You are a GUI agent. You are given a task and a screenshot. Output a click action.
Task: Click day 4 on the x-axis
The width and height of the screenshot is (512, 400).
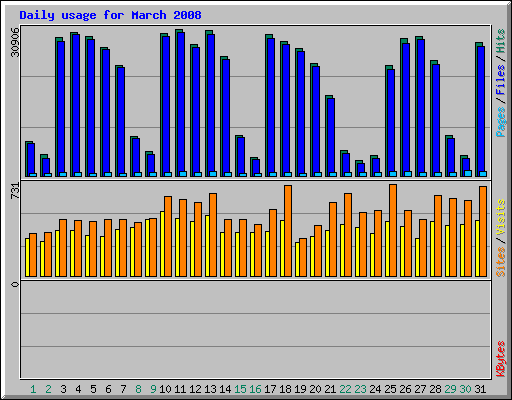(78, 389)
